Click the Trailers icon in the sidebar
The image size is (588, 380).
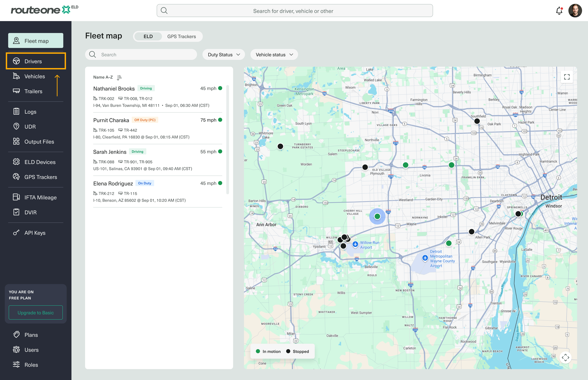point(16,91)
